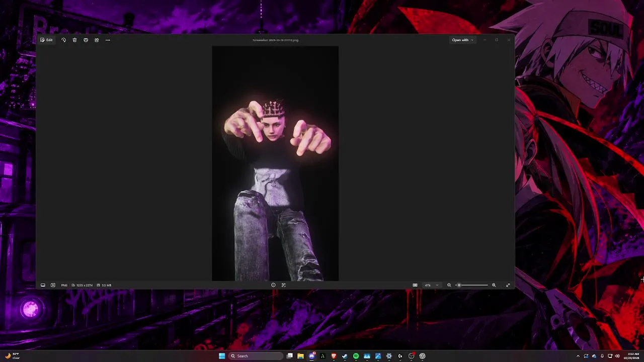Open Task View on the taskbar
This screenshot has width=644, height=362.
click(x=290, y=356)
